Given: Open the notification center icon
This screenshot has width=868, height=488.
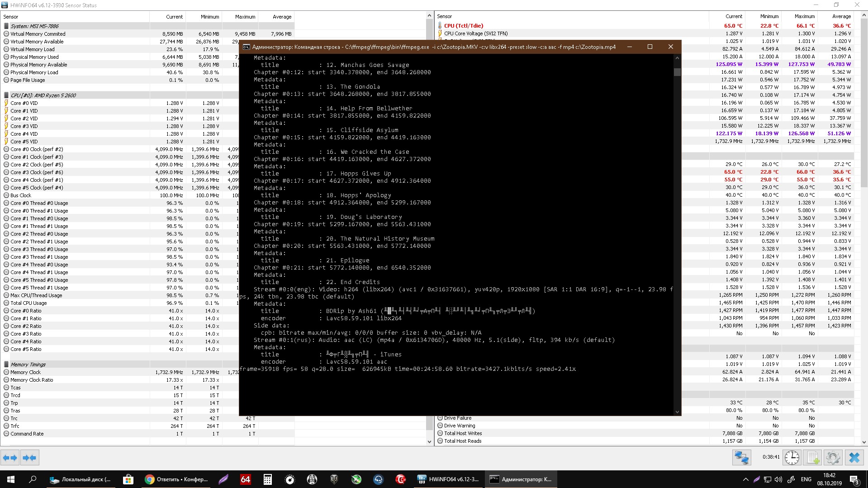Looking at the screenshot, I should tap(854, 479).
